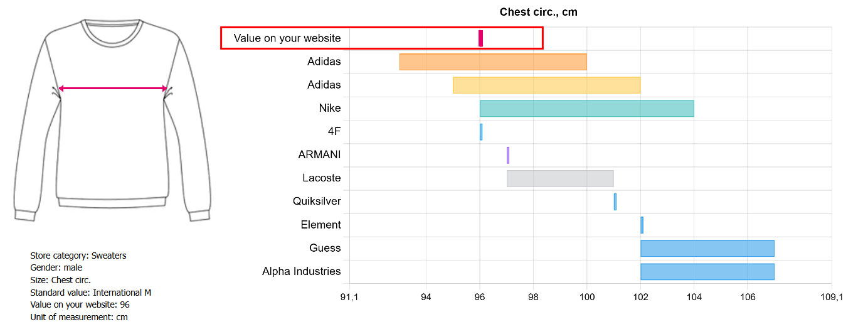Click the 'Store category: Sweaters' text
The width and height of the screenshot is (868, 334).
(78, 256)
